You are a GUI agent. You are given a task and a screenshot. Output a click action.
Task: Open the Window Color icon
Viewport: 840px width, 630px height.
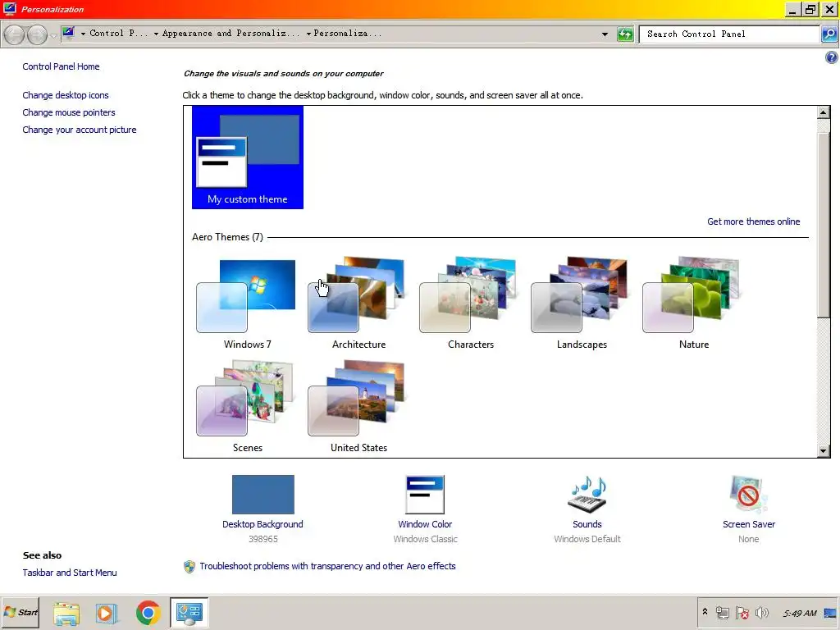pos(425,495)
